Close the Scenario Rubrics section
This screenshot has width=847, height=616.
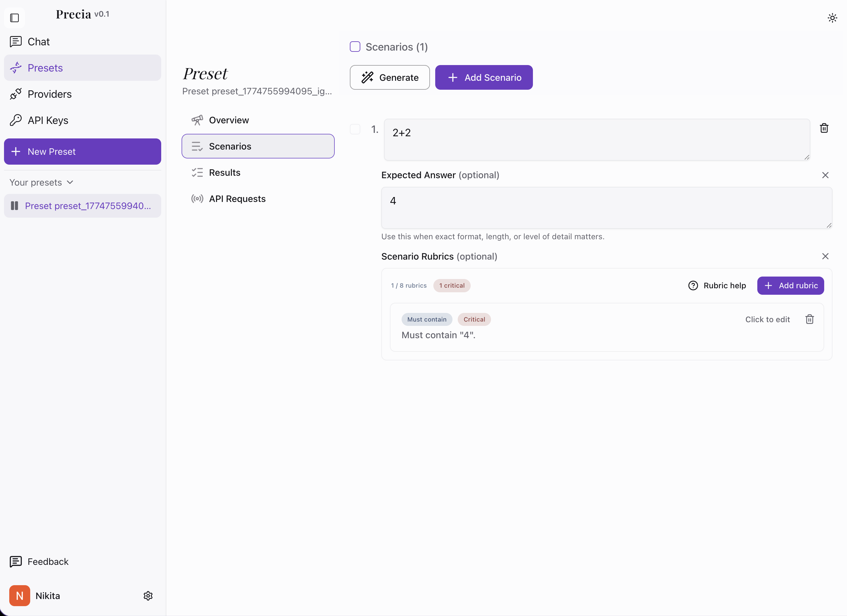825,256
